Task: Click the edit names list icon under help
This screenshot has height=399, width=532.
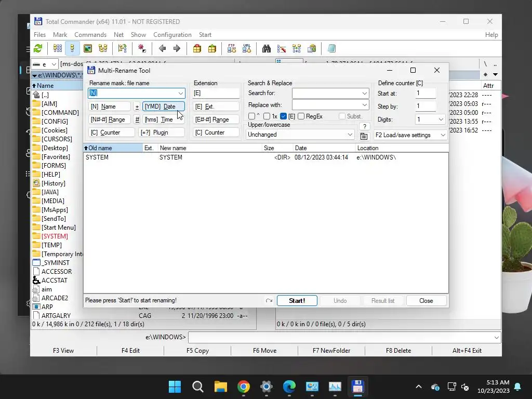Action: [x=364, y=137]
